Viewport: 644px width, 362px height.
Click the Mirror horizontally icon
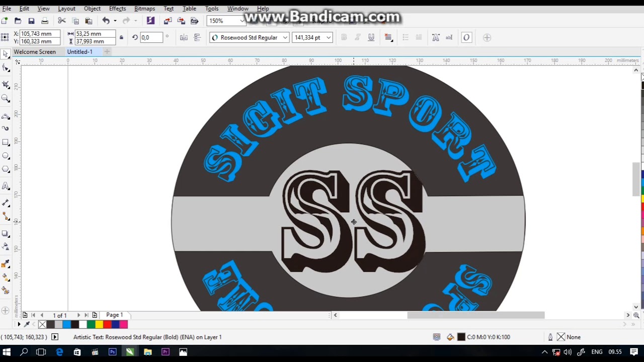coord(184,37)
